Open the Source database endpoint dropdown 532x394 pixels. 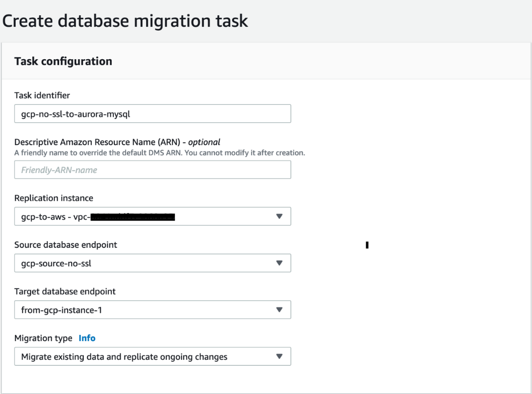pos(152,263)
